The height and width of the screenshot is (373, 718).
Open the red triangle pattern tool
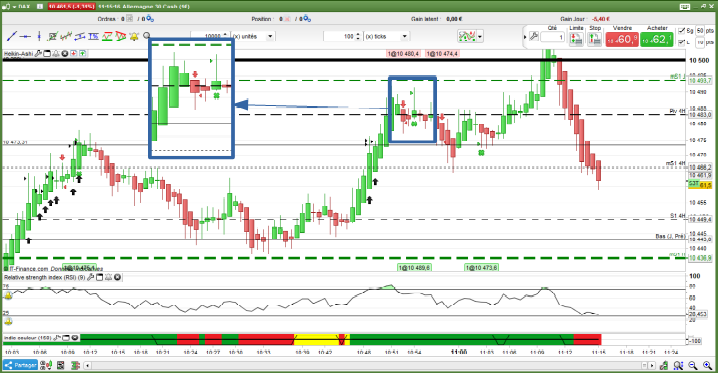click(x=120, y=36)
